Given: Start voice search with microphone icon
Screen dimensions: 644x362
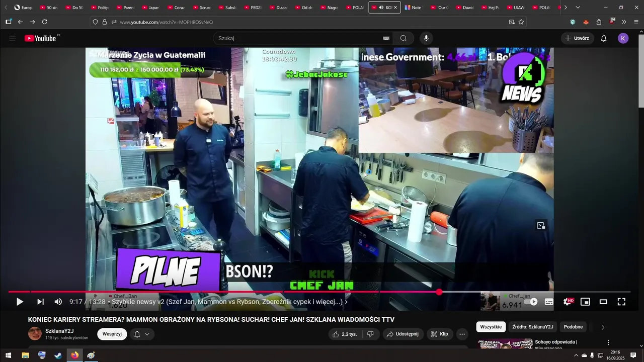Looking at the screenshot, I should click(x=426, y=38).
